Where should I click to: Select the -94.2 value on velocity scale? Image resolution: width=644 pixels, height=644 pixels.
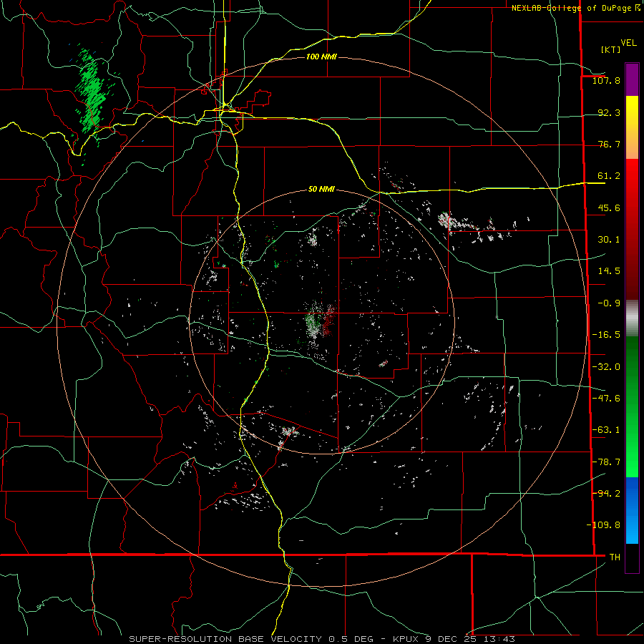coord(606,493)
